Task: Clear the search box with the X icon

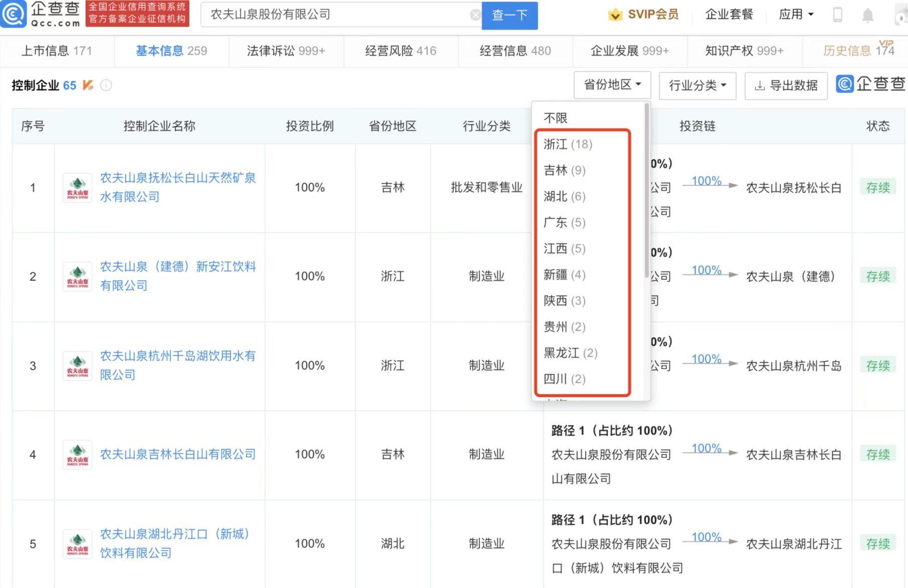Action: pos(475,15)
